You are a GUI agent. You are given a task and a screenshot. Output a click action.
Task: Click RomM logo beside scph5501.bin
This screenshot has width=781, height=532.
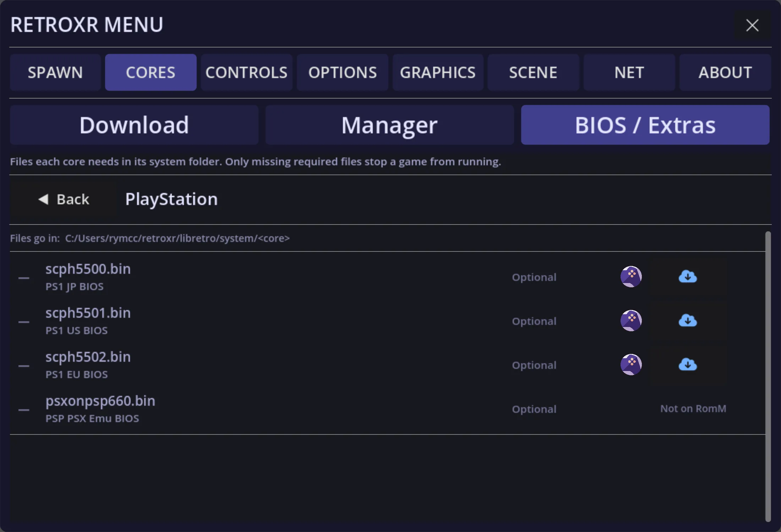click(x=631, y=321)
